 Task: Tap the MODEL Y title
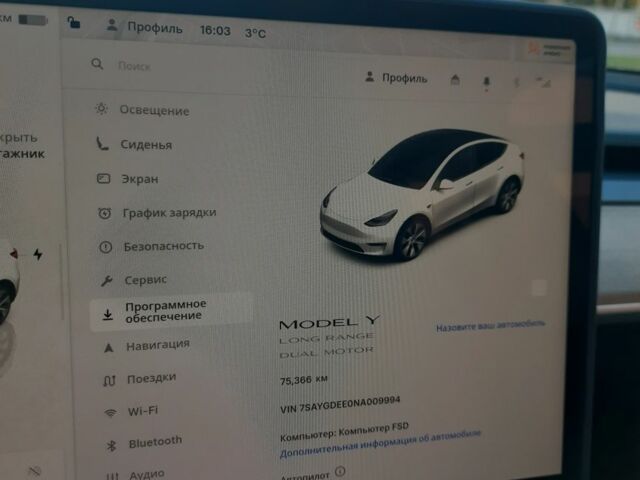tap(329, 323)
